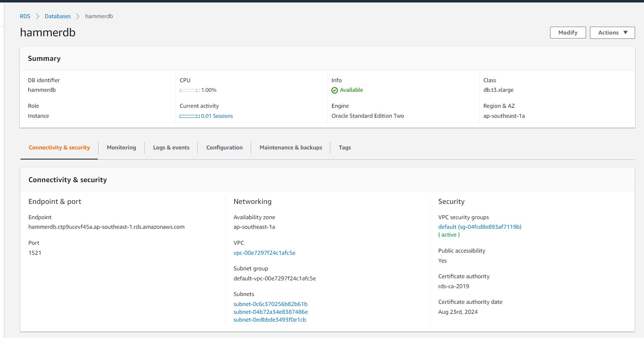The image size is (644, 338).
Task: Open the Actions dropdown menu
Action: (x=612, y=33)
